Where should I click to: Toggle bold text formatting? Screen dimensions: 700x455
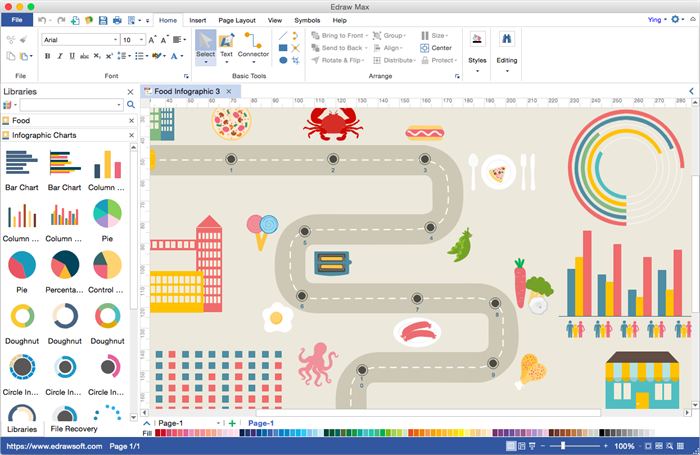click(x=47, y=57)
